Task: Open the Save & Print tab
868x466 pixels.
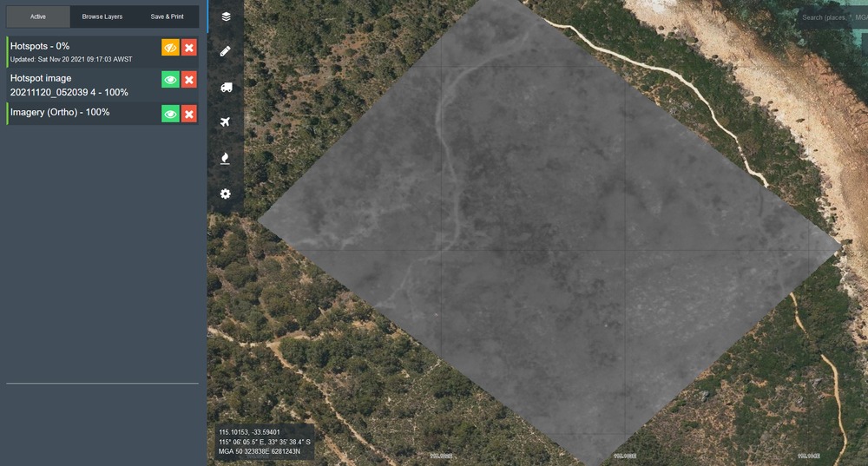Action: [167, 16]
